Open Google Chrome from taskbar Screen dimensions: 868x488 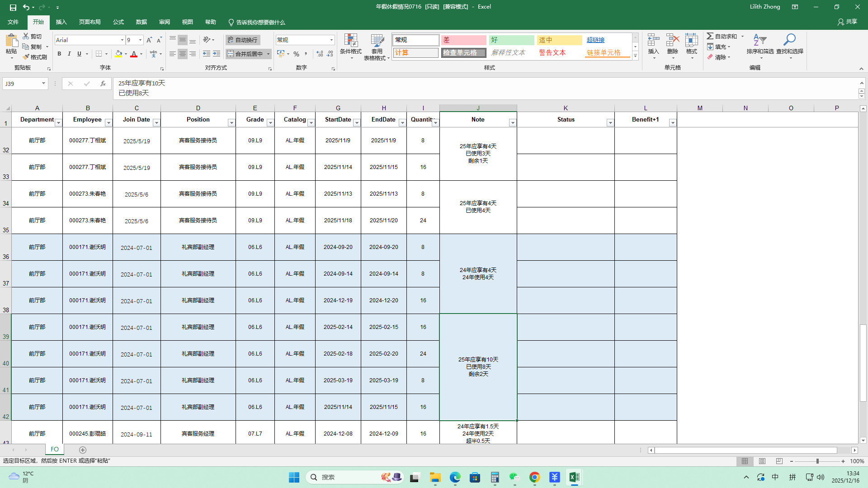click(534, 477)
